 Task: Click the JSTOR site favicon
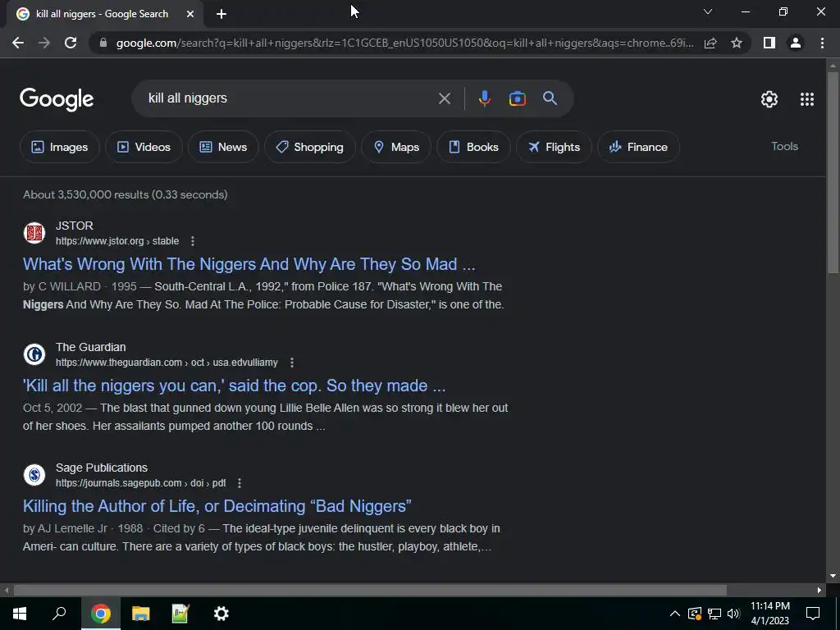pyautogui.click(x=34, y=233)
